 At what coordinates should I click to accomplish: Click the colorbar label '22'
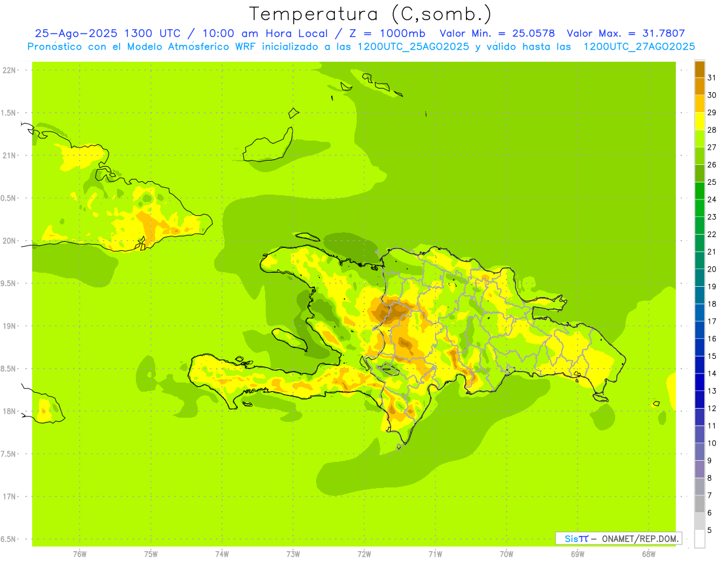point(712,234)
